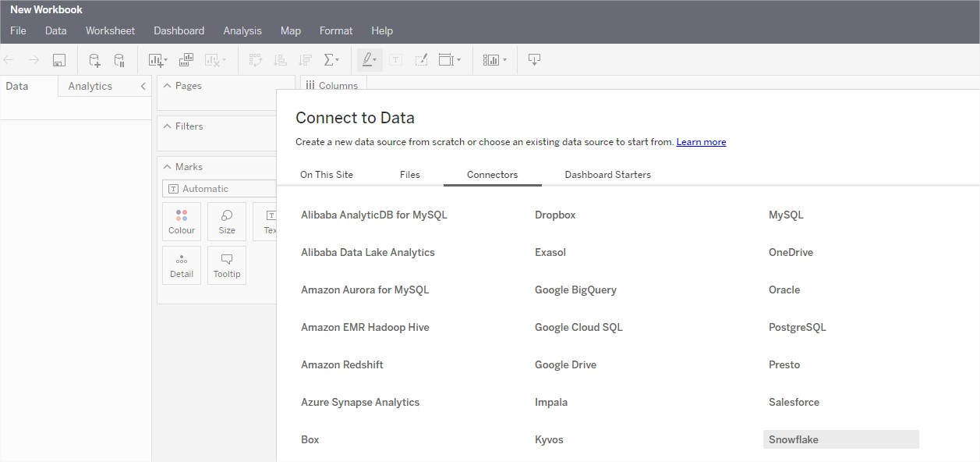Open the Tooltip marks card
This screenshot has width=980, height=462.
point(227,265)
